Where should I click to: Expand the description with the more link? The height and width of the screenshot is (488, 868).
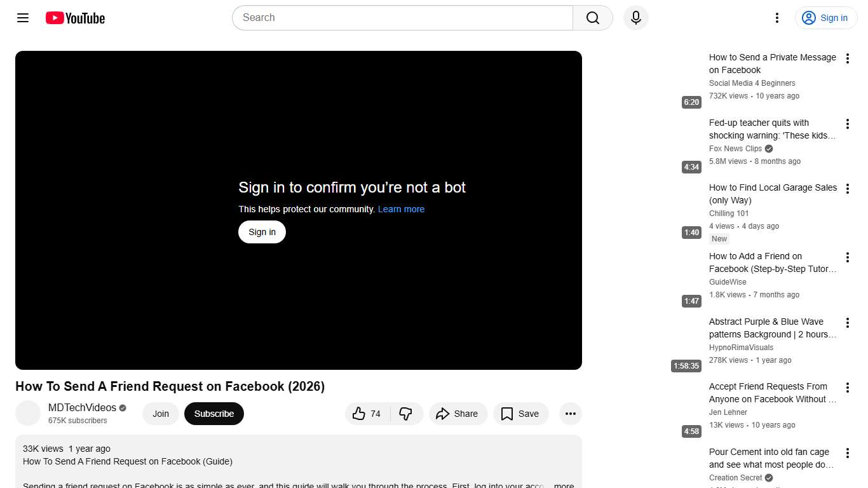[x=563, y=485]
